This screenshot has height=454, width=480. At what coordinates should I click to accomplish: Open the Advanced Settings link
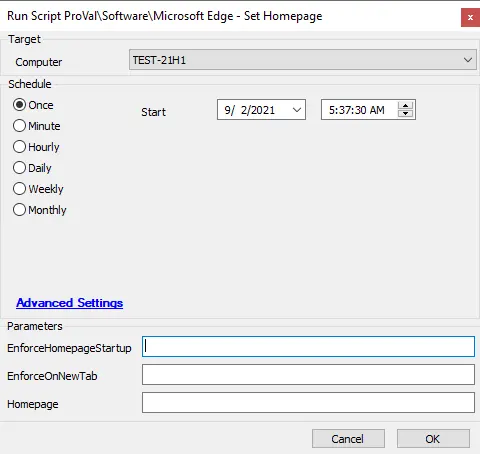[x=69, y=303]
